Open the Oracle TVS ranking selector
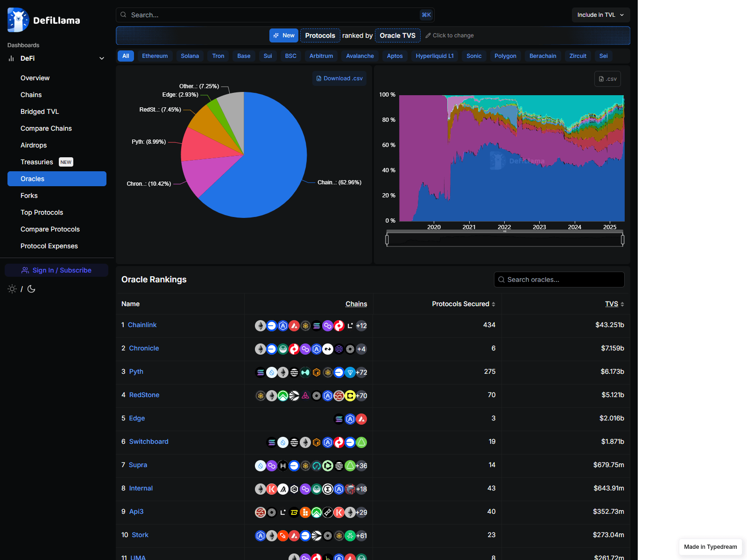 398,35
